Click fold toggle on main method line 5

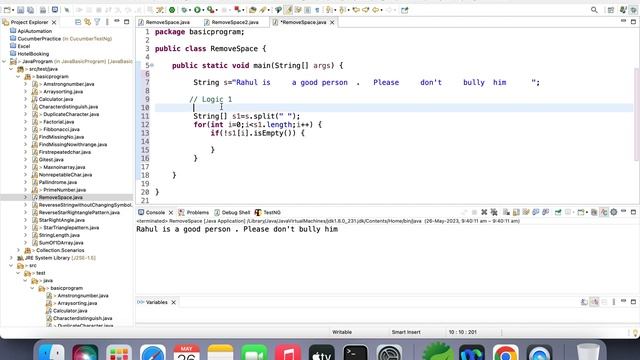[152, 65]
